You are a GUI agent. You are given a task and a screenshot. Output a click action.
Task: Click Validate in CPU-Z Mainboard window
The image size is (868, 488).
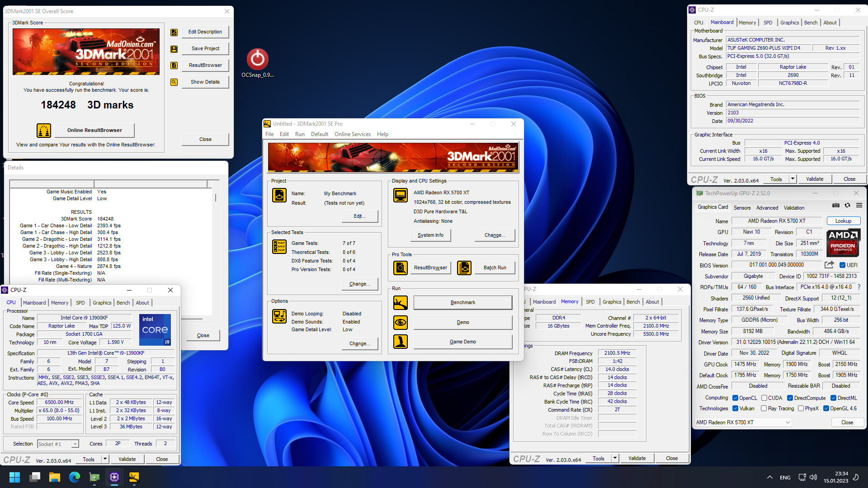pos(815,179)
